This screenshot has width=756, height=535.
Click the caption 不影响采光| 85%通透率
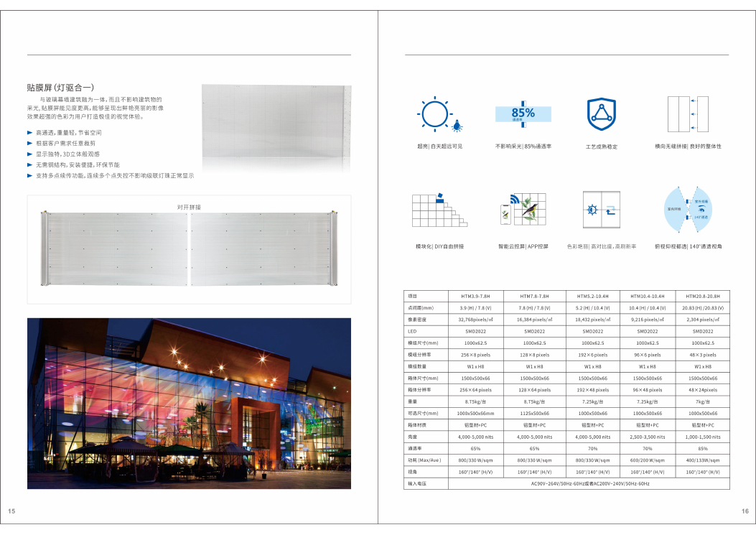(523, 146)
